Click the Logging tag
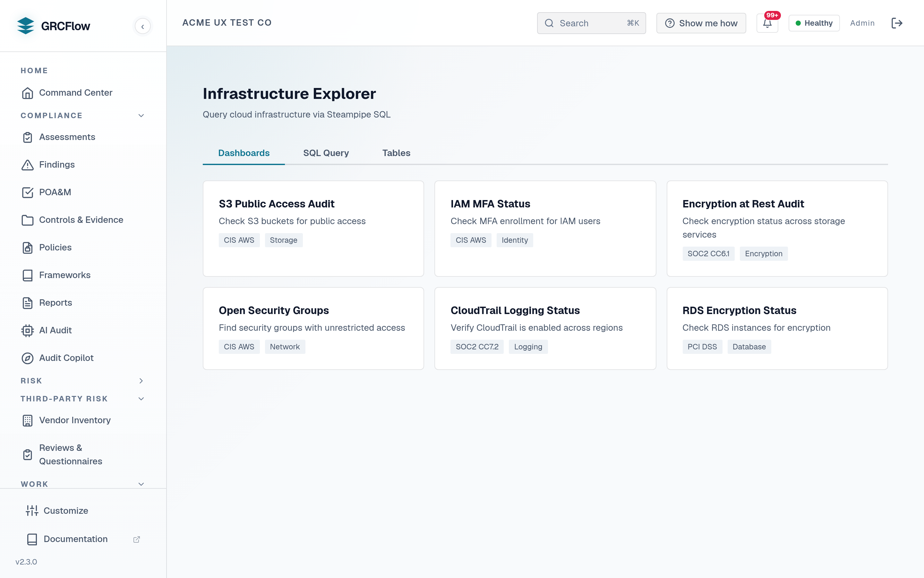This screenshot has height=578, width=924. [x=528, y=347]
